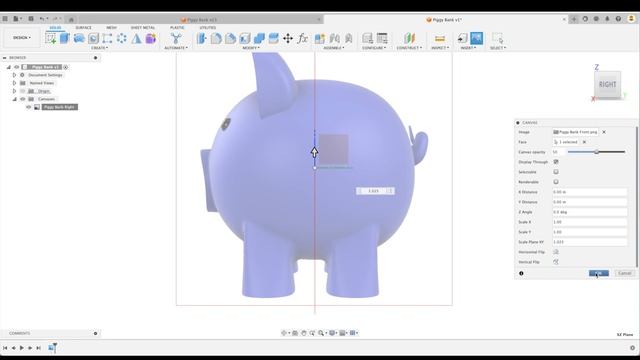640x360 pixels.
Task: Choose the Revolve tool icon
Action: point(79,38)
